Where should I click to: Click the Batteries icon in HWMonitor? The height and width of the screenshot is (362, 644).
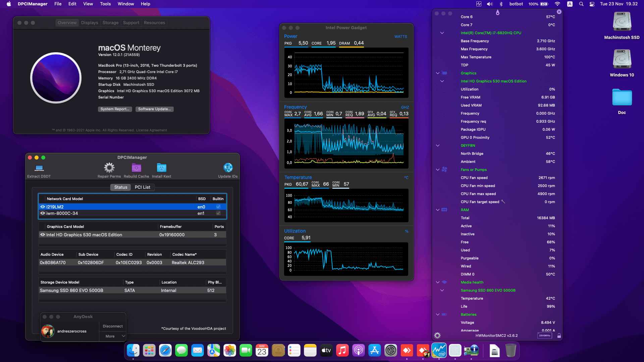click(445, 314)
